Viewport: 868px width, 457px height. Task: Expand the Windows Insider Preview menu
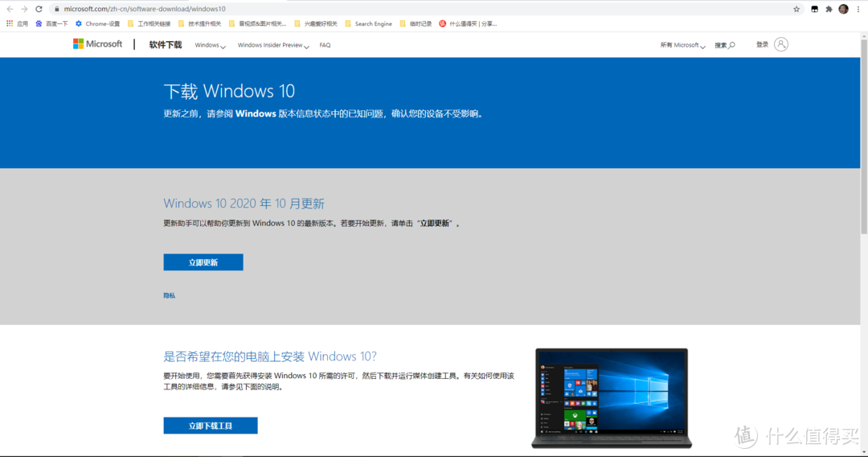click(273, 45)
